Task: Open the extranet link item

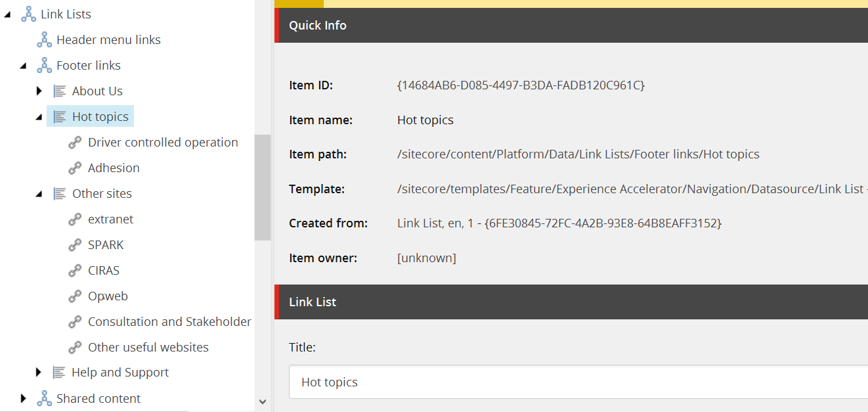Action: (110, 219)
